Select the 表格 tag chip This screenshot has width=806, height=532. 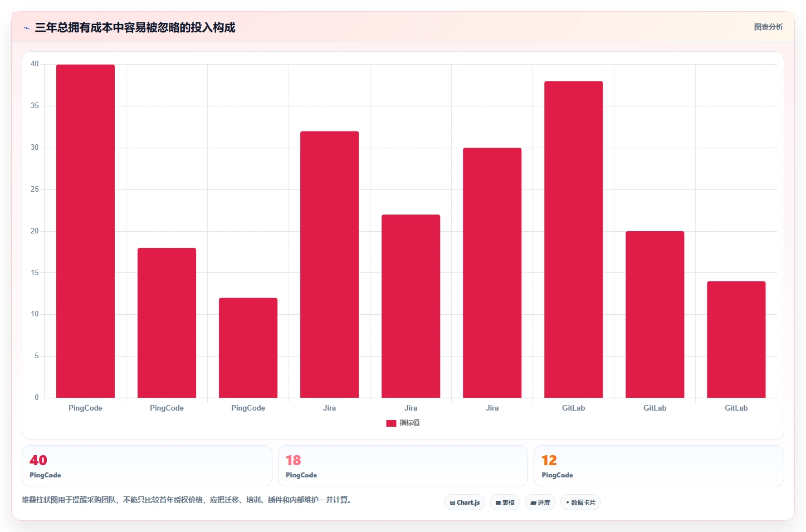(x=505, y=502)
